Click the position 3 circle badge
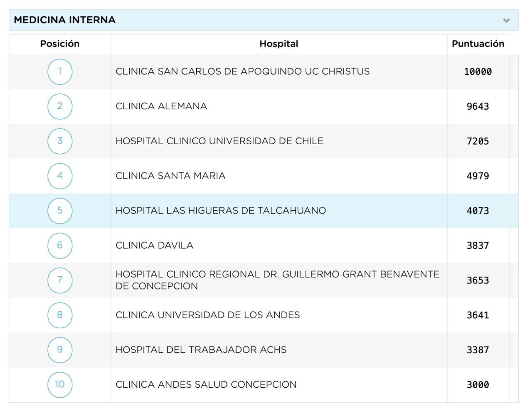The width and height of the screenshot is (532, 411). (x=60, y=141)
